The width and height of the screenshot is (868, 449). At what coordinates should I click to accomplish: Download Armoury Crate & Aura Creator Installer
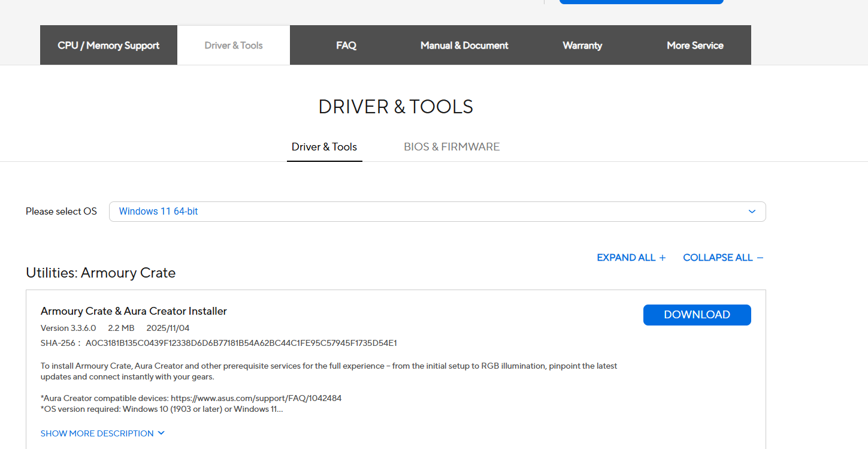click(697, 315)
